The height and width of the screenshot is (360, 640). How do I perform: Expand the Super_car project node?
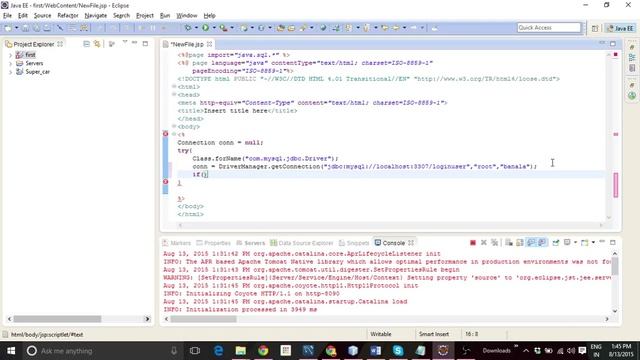click(10, 72)
